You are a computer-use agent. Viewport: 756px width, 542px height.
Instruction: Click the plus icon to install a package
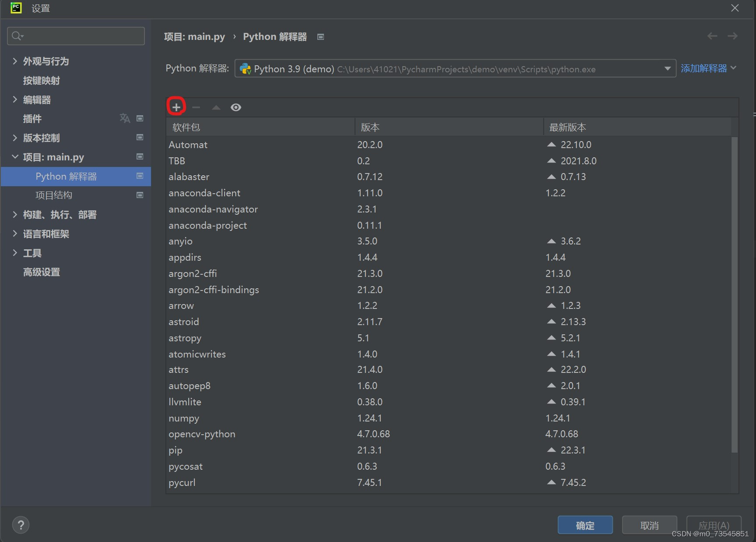tap(176, 107)
